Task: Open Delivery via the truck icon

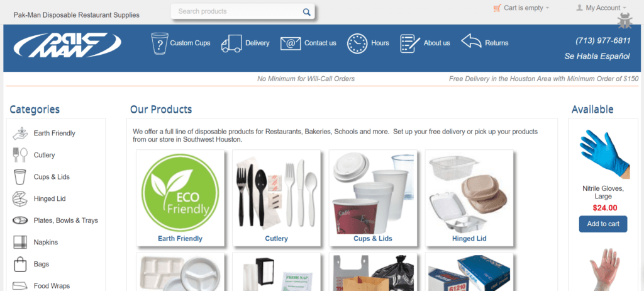Action: point(231,43)
